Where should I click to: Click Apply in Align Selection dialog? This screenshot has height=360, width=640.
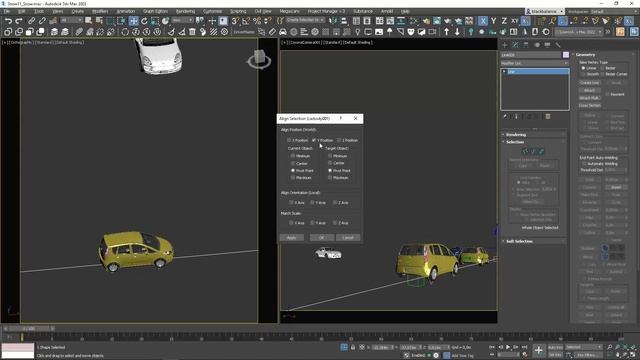point(291,238)
